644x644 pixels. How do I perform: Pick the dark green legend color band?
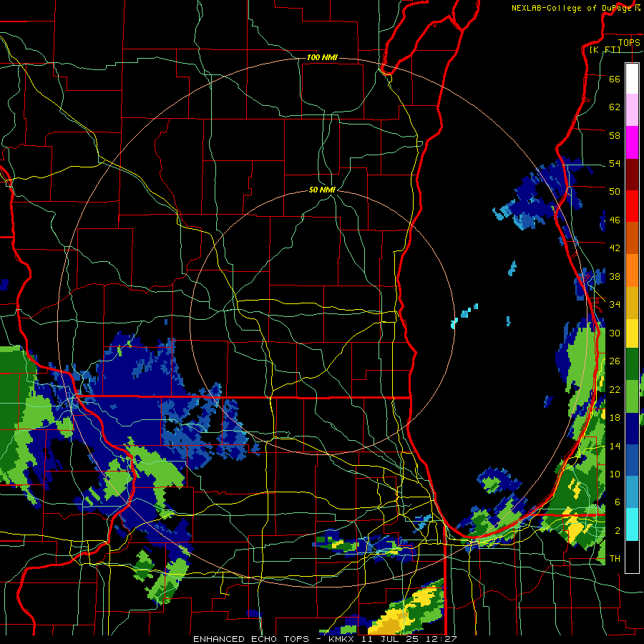click(x=632, y=364)
